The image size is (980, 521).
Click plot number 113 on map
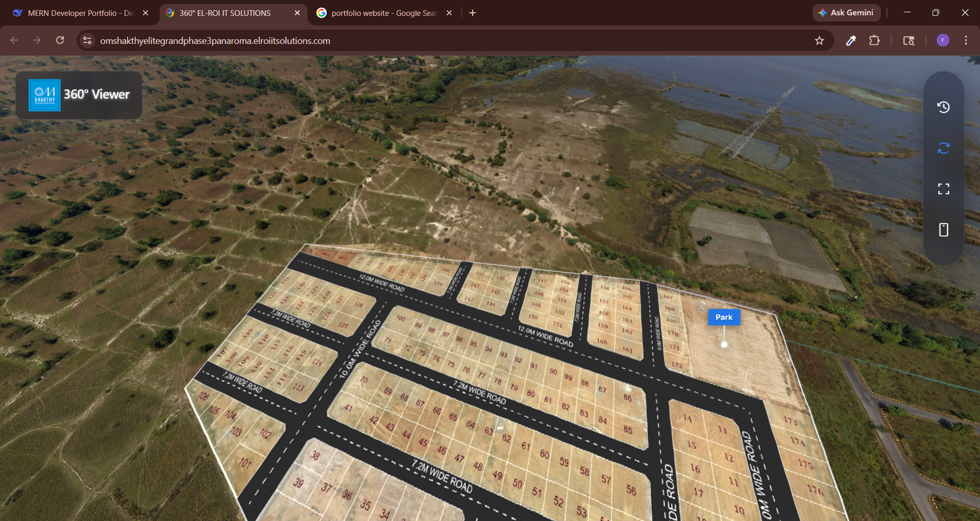point(299,387)
